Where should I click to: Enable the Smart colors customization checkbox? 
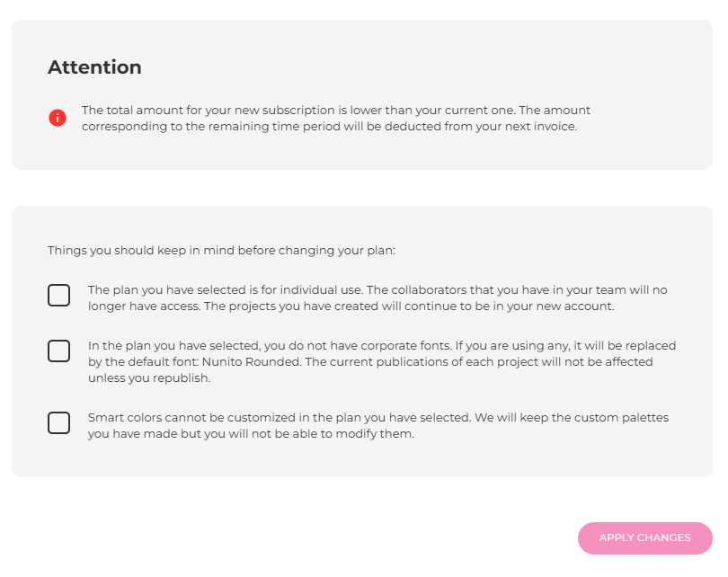tap(59, 423)
